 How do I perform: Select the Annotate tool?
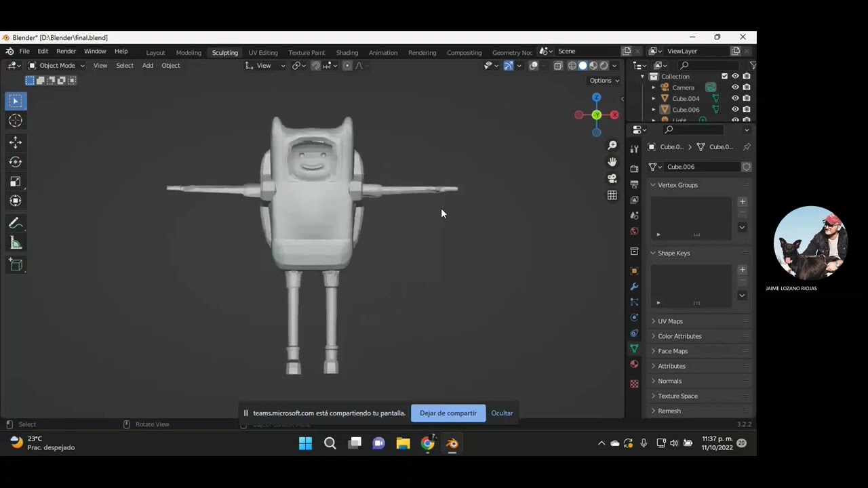16,224
